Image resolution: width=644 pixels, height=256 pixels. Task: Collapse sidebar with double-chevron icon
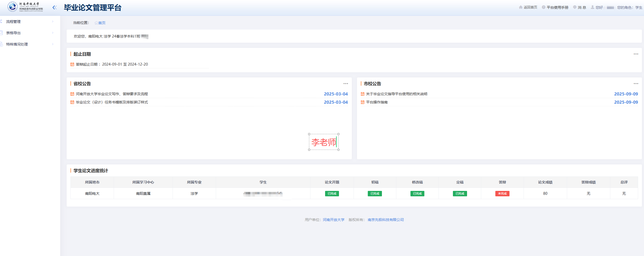click(55, 7)
